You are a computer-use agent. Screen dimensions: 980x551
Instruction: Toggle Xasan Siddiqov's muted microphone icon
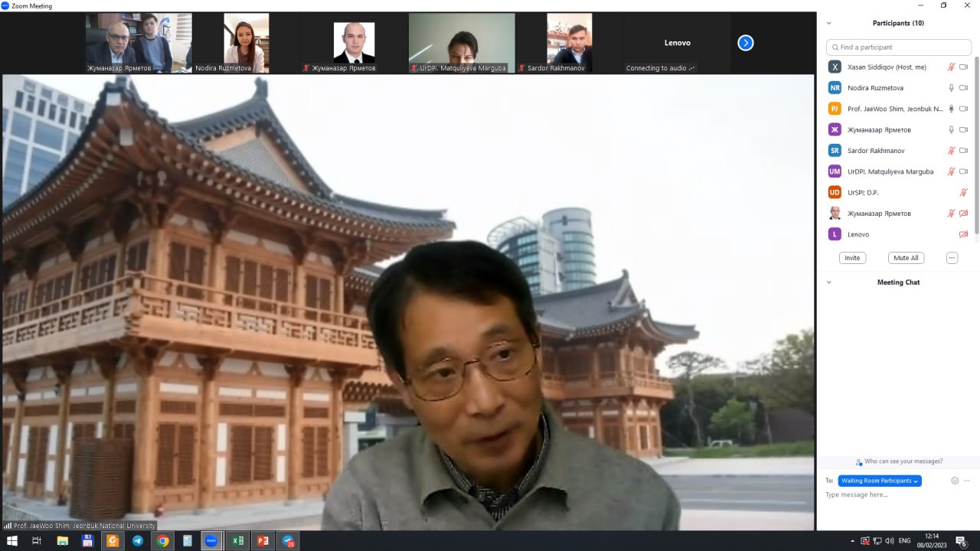click(952, 67)
